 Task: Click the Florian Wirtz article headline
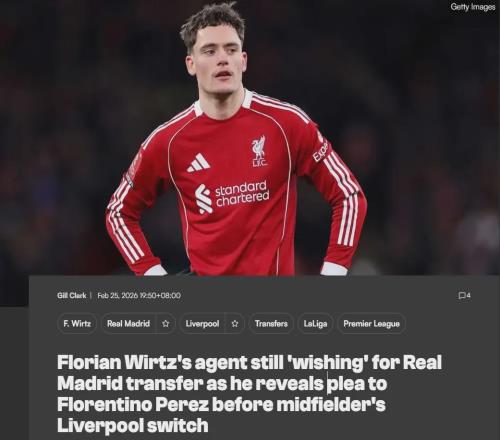[249, 394]
